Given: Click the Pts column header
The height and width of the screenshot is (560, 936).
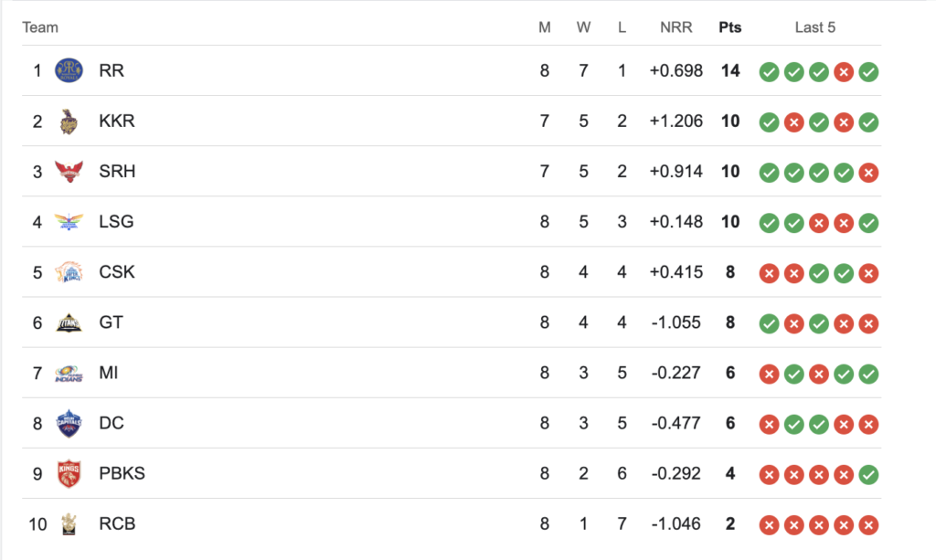Looking at the screenshot, I should (x=729, y=27).
